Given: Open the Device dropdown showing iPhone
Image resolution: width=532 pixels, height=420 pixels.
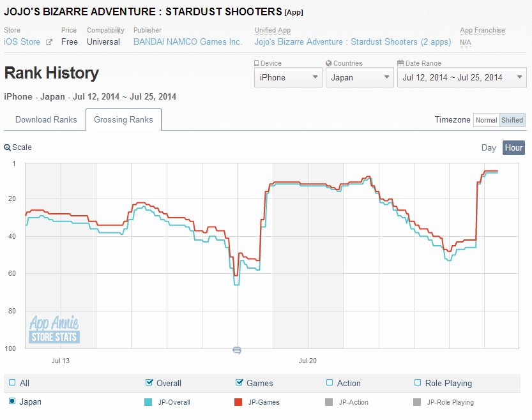Looking at the screenshot, I should (289, 77).
